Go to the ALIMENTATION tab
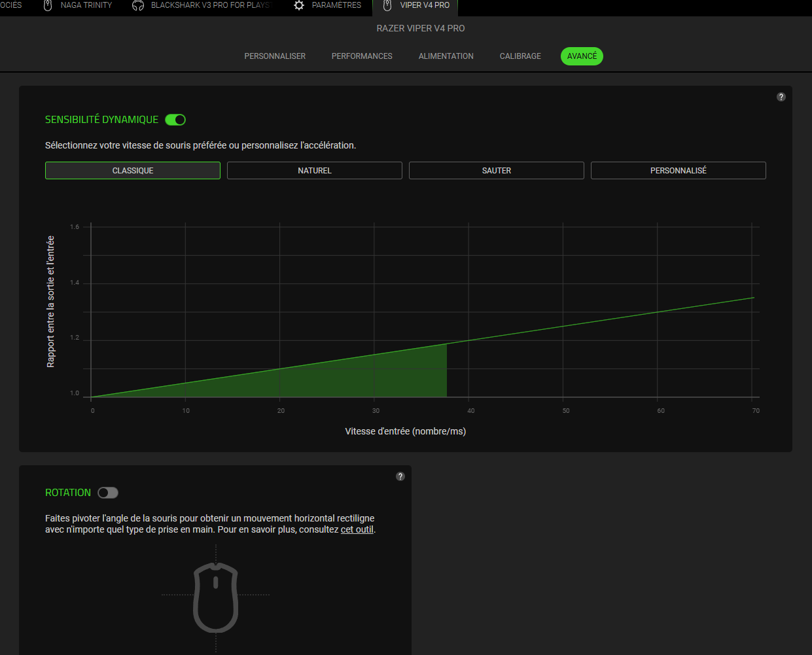812x655 pixels. click(446, 56)
